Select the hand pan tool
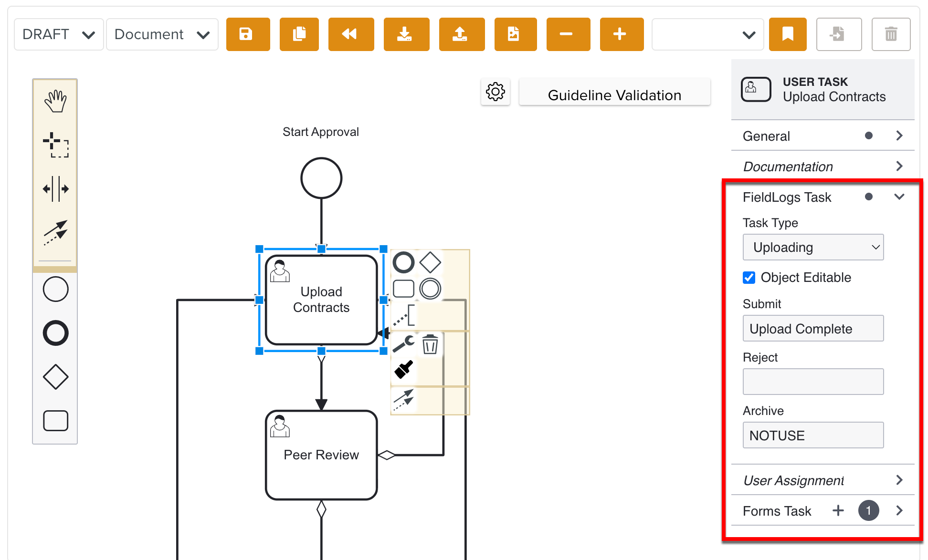928x560 pixels. coord(55,101)
